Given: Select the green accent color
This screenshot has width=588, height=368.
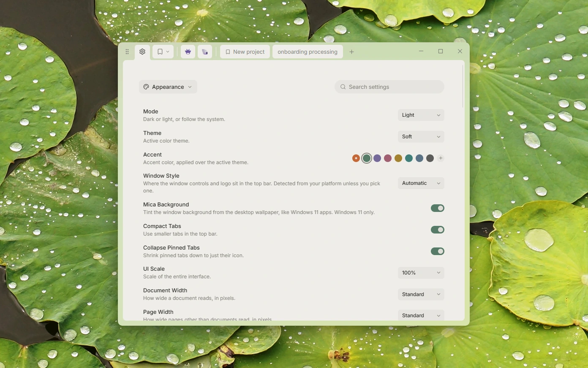Looking at the screenshot, I should coord(367,158).
